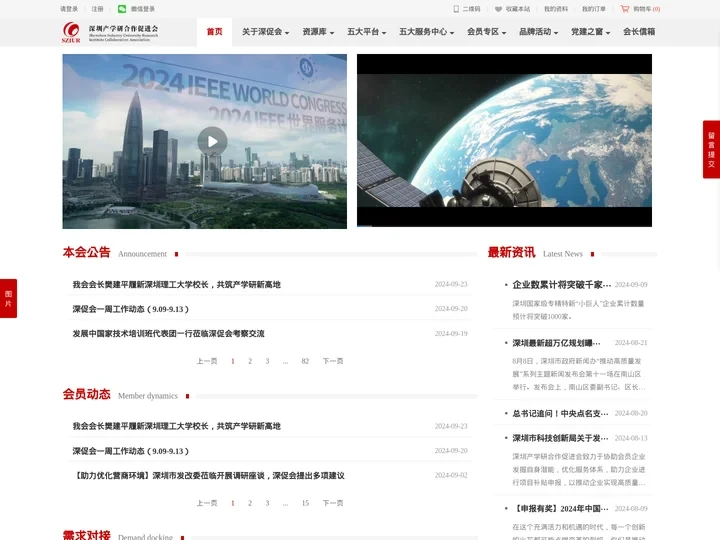Click the 本会公告 section heading
This screenshot has width=720, height=540.
coord(86,253)
